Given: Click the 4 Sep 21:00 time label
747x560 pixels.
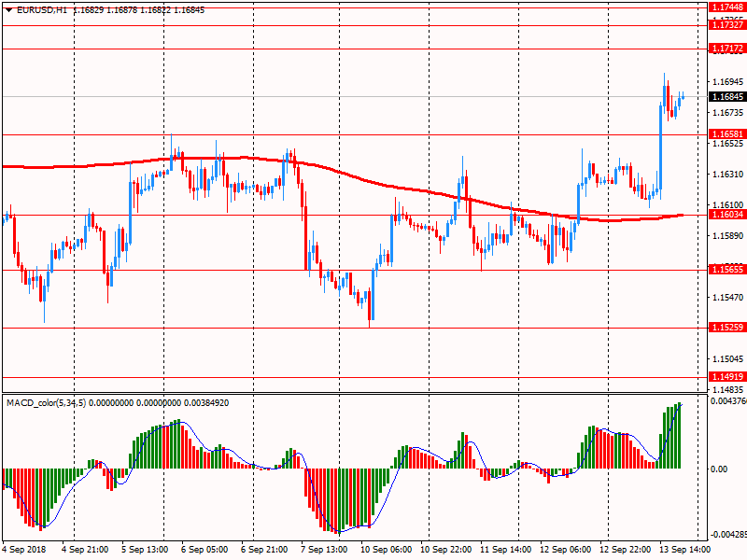Looking at the screenshot, I should click(x=85, y=550).
